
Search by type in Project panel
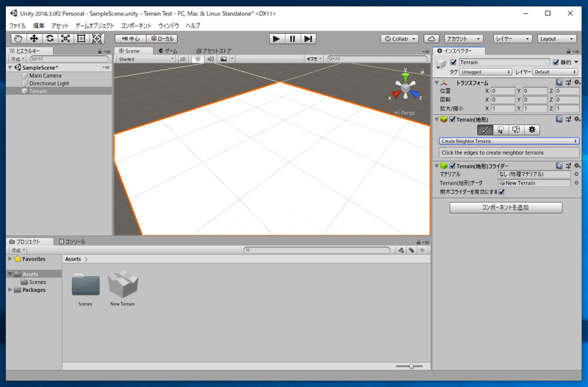click(x=401, y=250)
